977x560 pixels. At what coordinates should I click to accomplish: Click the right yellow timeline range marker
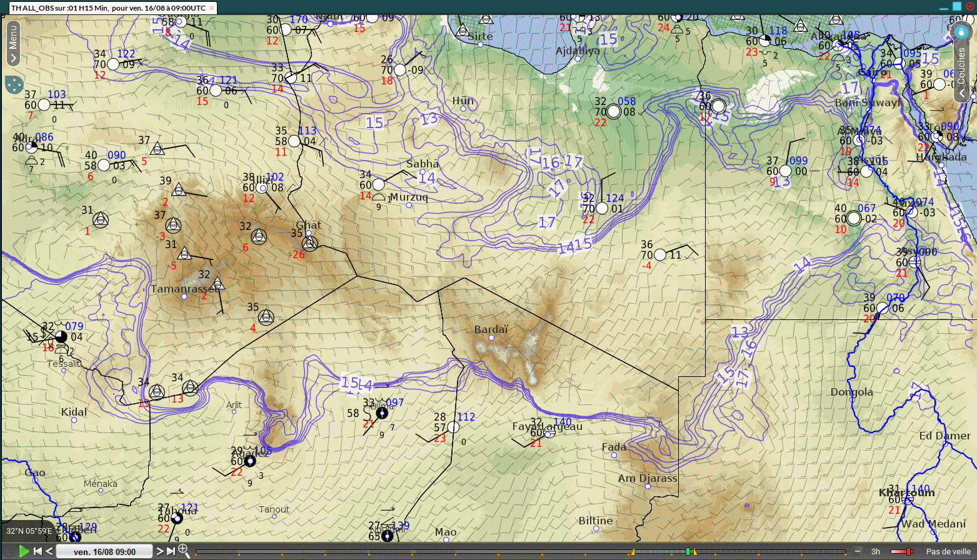point(694,552)
